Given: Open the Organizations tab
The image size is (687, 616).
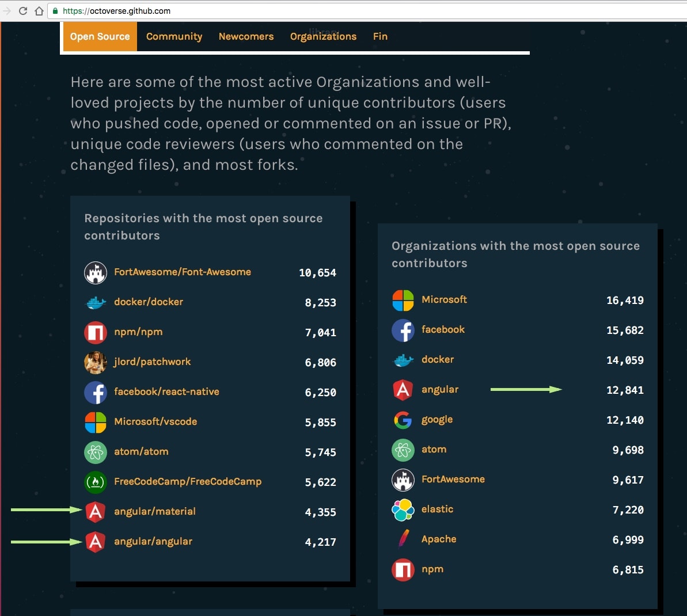Looking at the screenshot, I should coord(323,36).
